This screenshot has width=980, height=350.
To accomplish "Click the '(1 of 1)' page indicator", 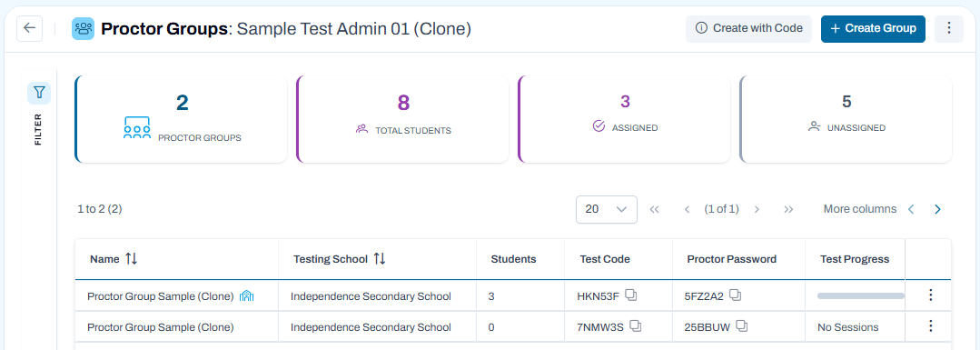I will point(721,209).
